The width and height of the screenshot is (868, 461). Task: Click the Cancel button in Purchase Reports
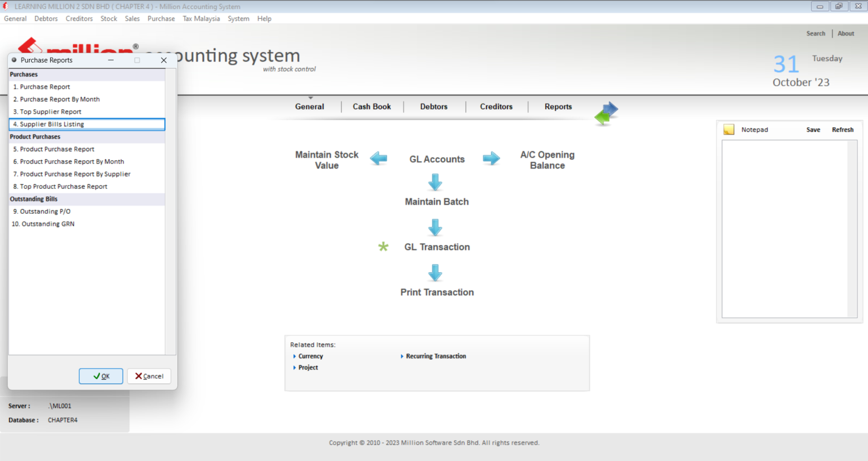tap(149, 376)
